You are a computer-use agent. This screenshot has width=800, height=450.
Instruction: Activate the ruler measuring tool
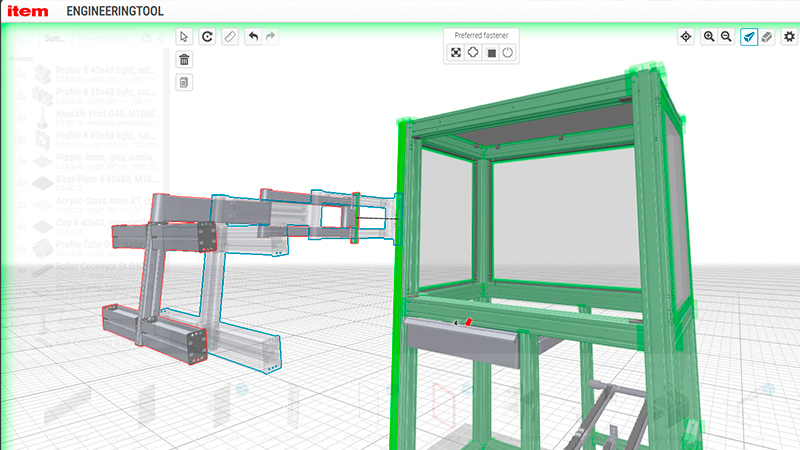230,36
